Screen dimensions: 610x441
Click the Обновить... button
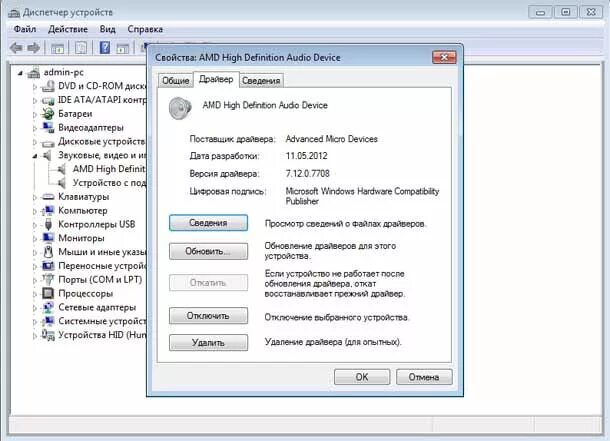click(x=208, y=251)
